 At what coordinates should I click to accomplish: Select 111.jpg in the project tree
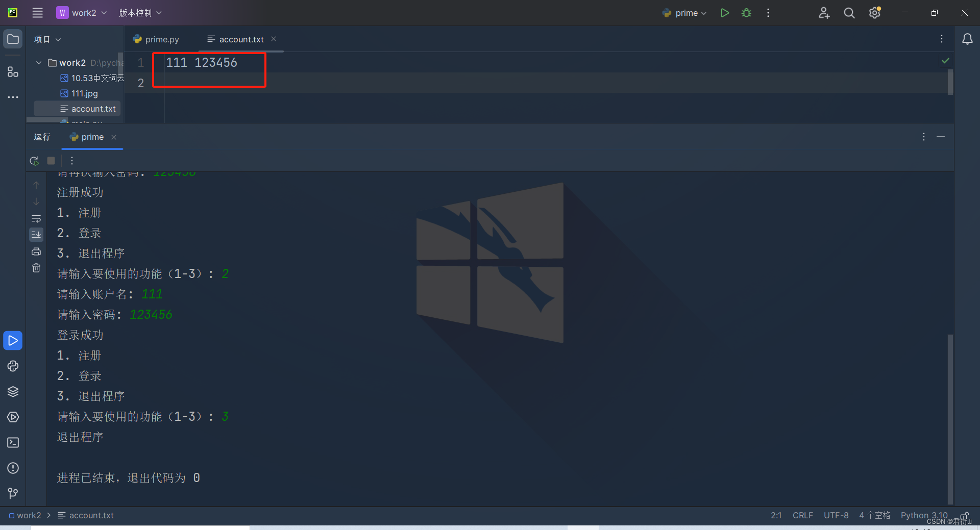tap(79, 93)
